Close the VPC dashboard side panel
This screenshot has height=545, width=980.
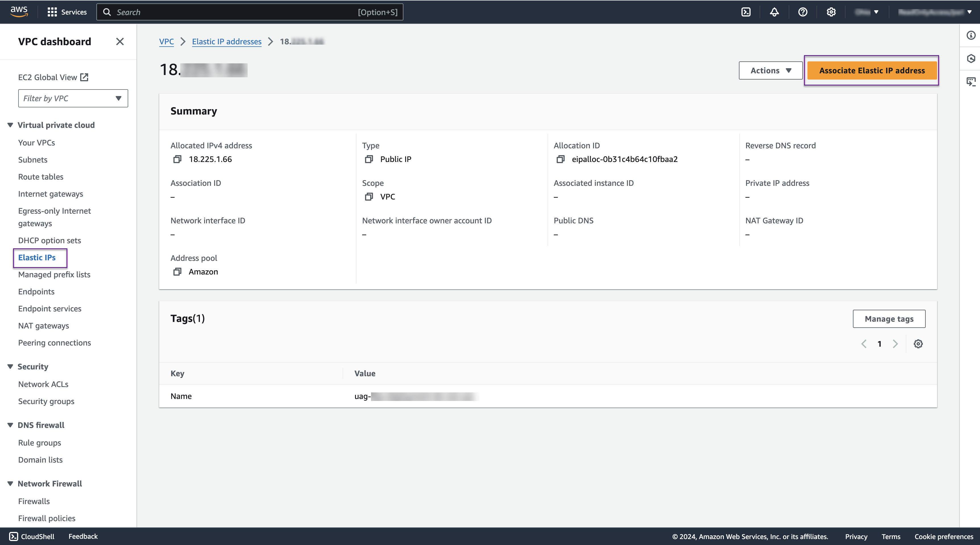120,41
